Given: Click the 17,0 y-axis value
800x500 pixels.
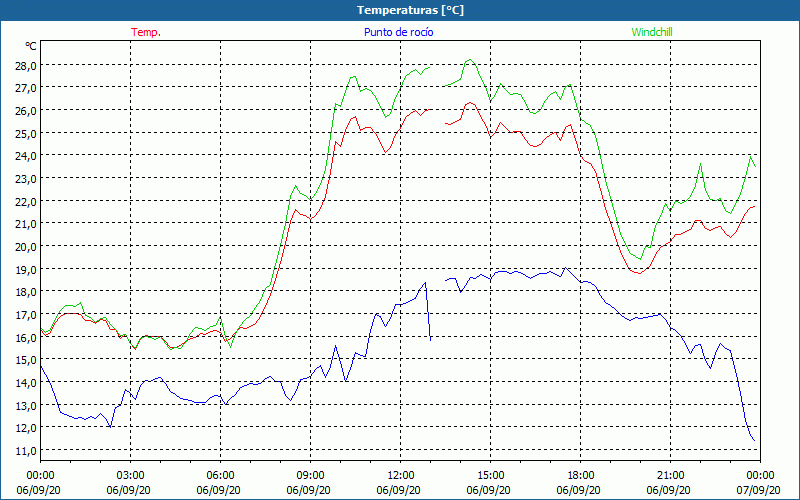Looking at the screenshot, I should click(27, 314).
